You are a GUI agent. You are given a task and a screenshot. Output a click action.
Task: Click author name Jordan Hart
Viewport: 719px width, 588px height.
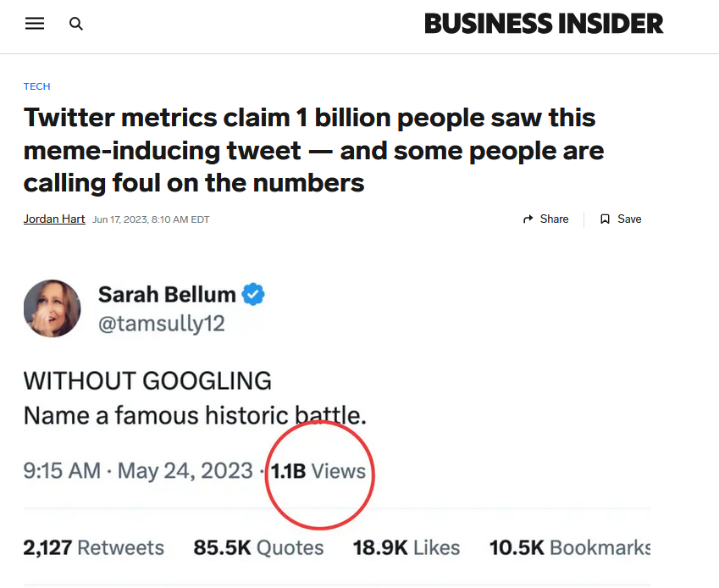coord(54,219)
